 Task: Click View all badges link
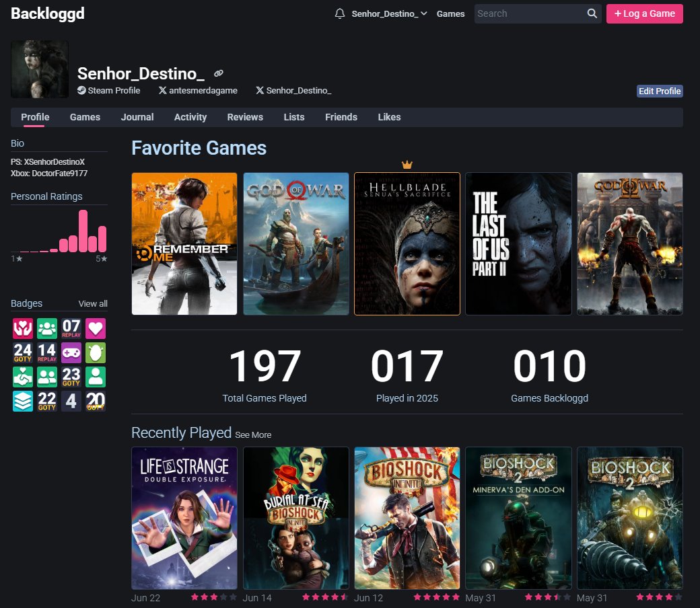click(93, 304)
